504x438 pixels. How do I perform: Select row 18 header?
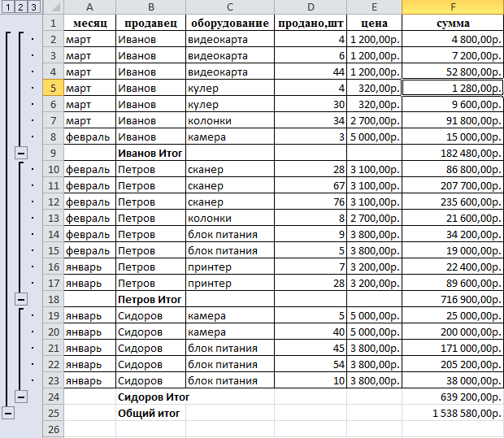54,300
